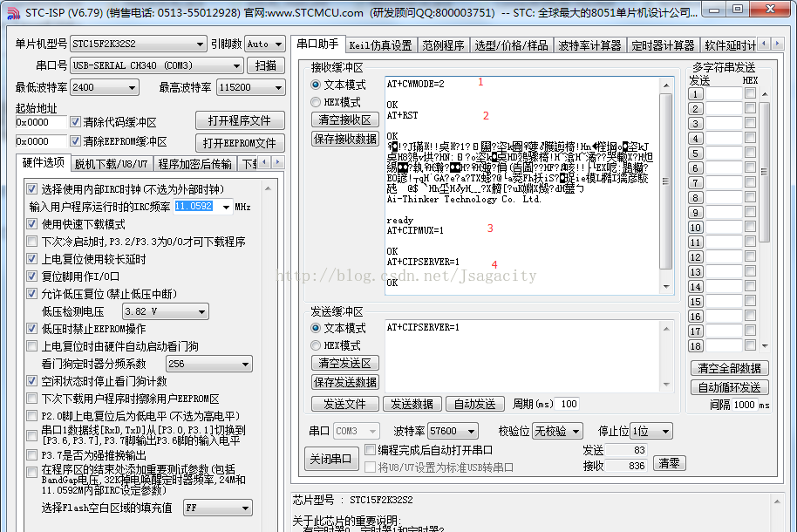Switch to 程序加密后传输 tab
797x532 pixels.
click(194, 164)
